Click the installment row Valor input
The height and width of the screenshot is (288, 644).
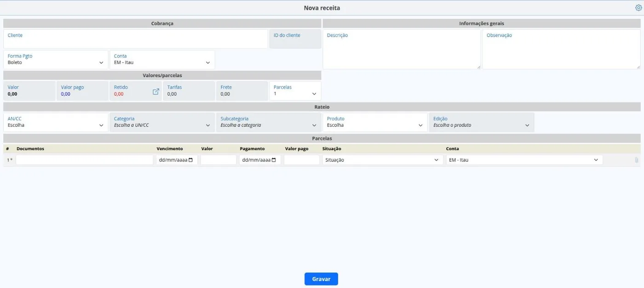click(x=218, y=160)
